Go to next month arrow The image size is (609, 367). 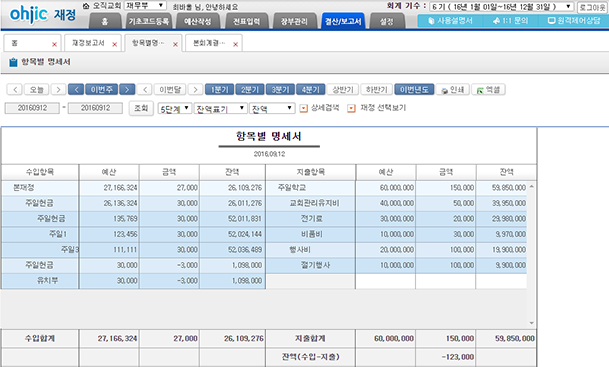195,90
